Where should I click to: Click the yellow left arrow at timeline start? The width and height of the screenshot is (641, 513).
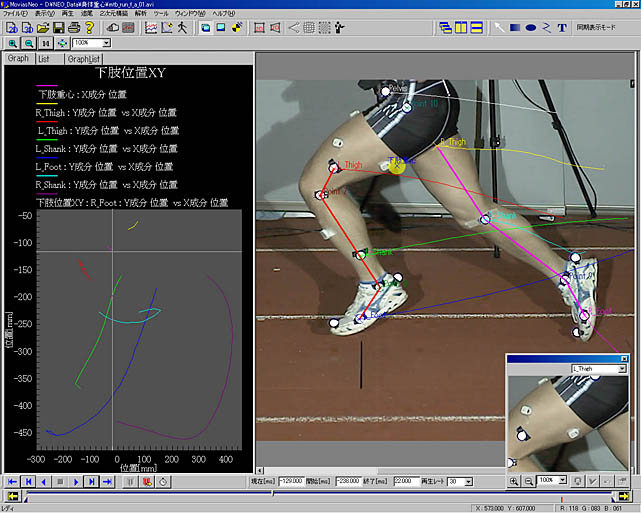[x=13, y=496]
